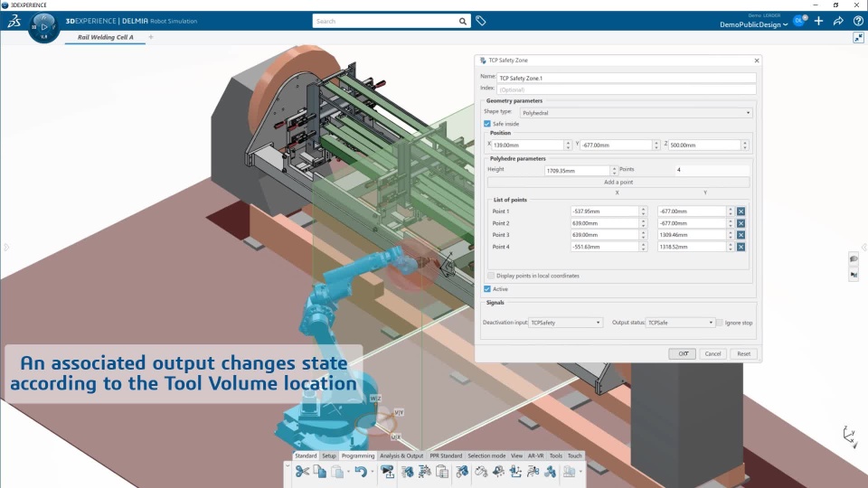The image size is (868, 488).
Task: Click the Cancel button
Action: [x=713, y=353]
